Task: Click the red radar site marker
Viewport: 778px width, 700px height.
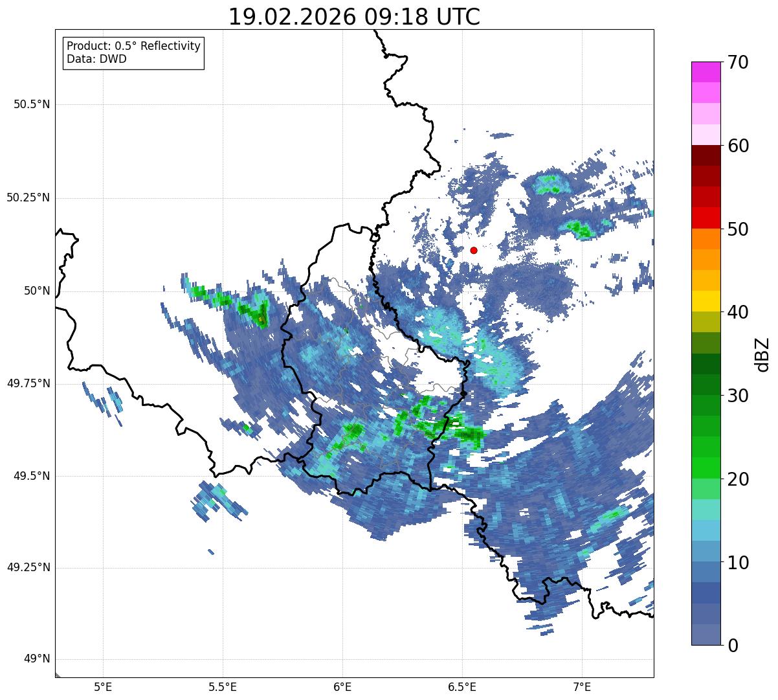Action: 474,250
